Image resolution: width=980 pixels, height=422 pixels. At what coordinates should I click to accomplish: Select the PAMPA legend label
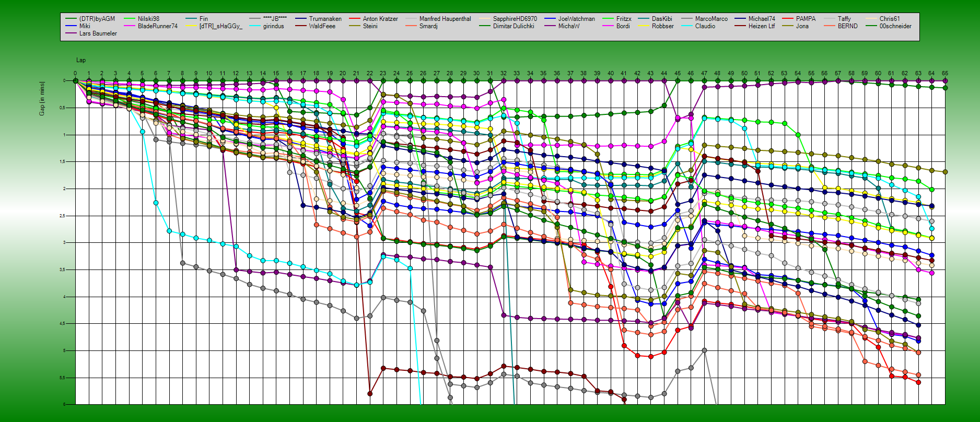(806, 19)
